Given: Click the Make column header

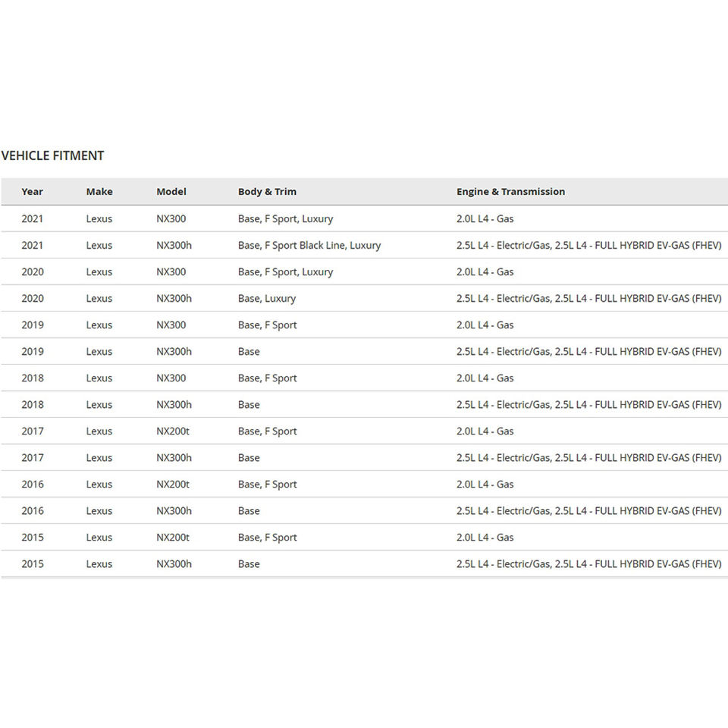Looking at the screenshot, I should (x=99, y=192).
